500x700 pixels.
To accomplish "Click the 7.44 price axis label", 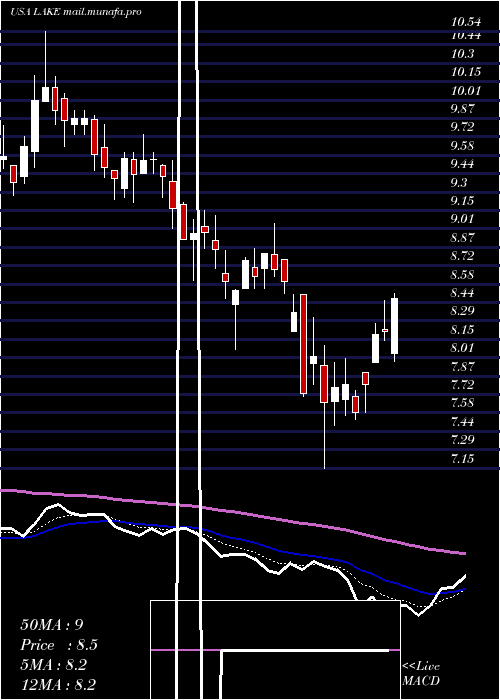I will point(462,421).
